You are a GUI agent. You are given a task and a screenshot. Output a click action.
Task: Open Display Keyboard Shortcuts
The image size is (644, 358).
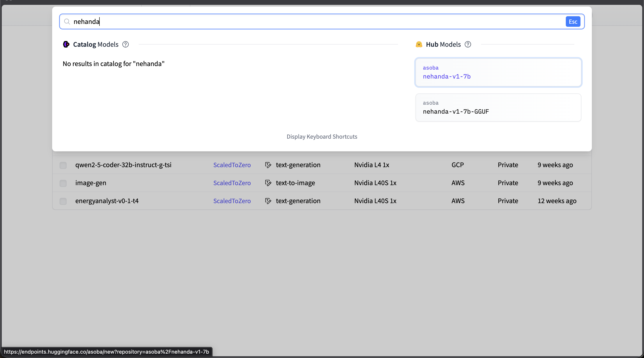pos(322,136)
